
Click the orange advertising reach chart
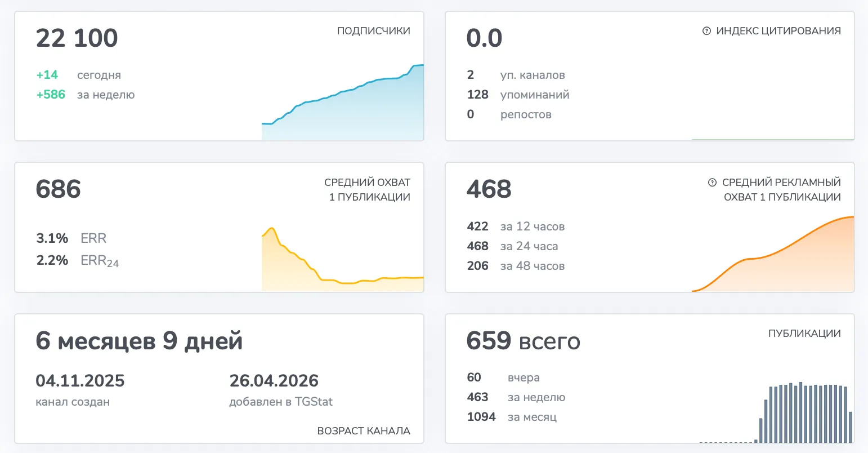click(773, 254)
